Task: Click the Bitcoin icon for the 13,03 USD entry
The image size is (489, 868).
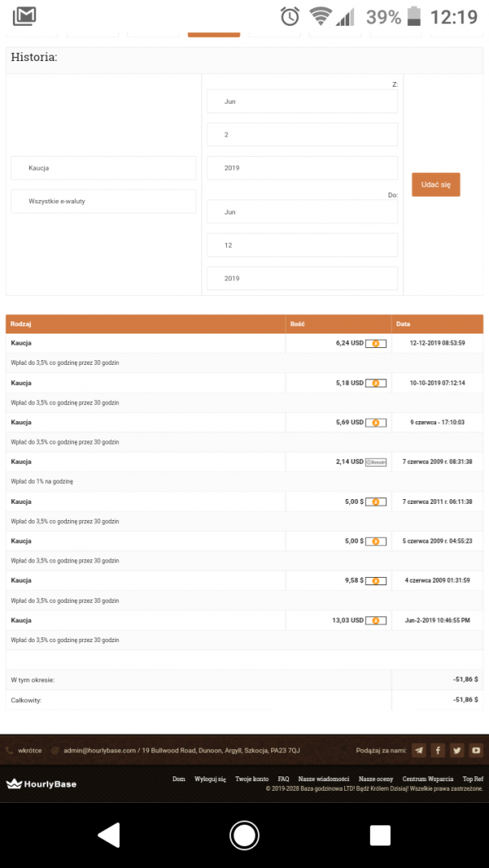Action: point(374,620)
